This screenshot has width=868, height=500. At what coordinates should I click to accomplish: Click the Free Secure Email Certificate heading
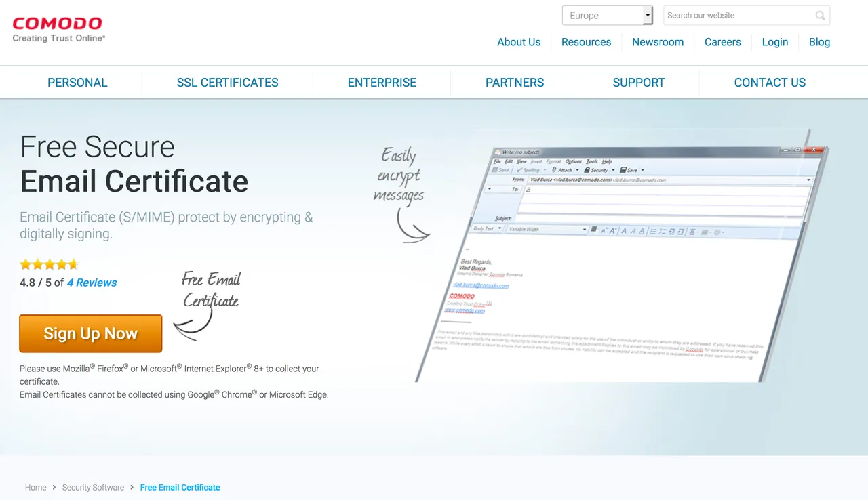tap(134, 164)
